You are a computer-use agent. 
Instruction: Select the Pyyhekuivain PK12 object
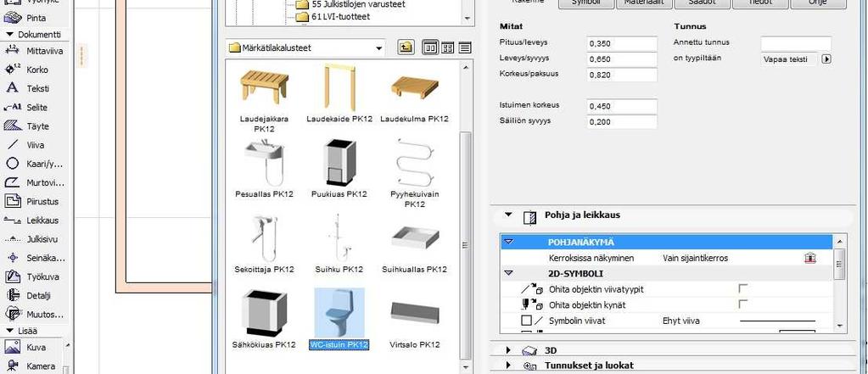coord(414,173)
